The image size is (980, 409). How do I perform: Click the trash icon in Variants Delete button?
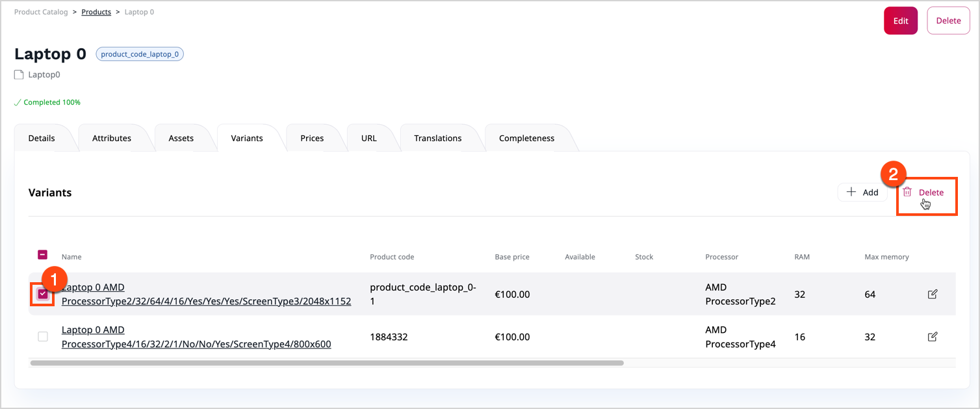pyautogui.click(x=908, y=192)
